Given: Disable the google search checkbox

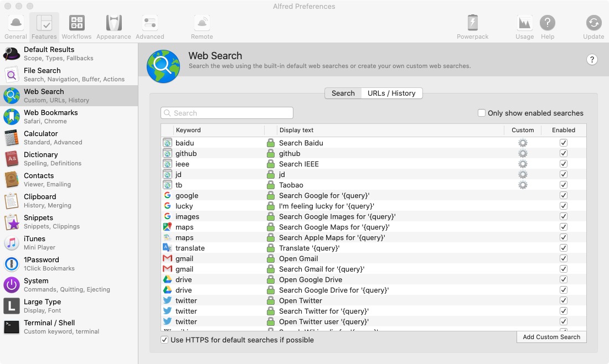Looking at the screenshot, I should point(564,195).
